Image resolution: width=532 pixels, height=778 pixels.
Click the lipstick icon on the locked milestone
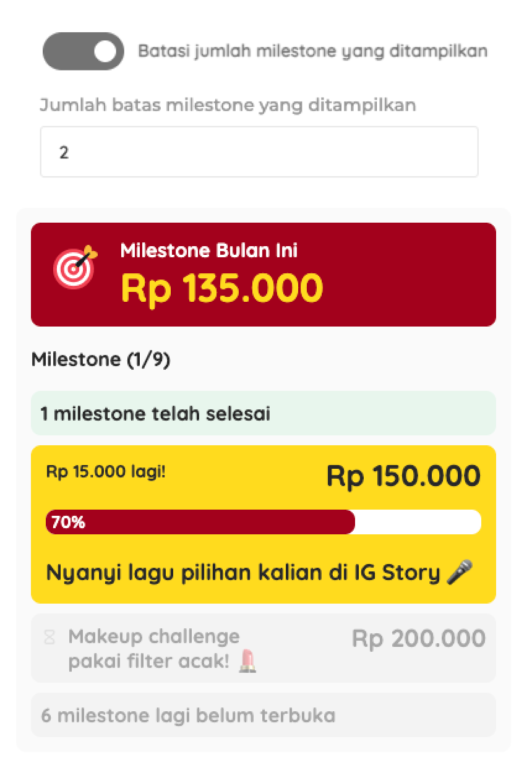coord(249,661)
